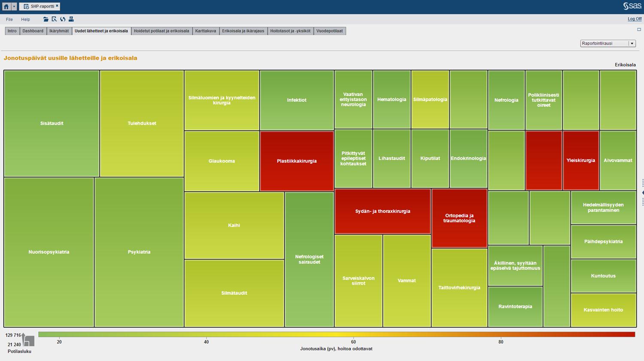Select the Psykiatria treemap tile

coord(139,252)
